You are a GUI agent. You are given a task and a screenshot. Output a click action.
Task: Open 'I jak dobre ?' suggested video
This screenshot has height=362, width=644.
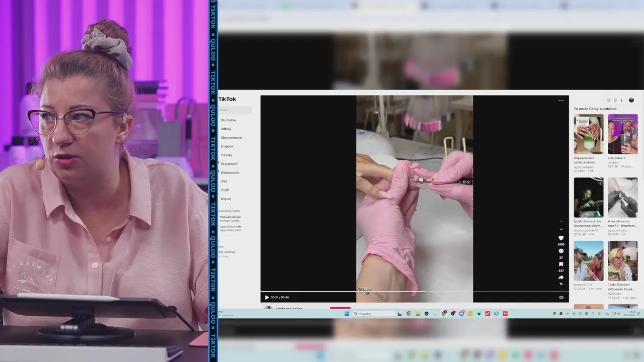[623, 134]
